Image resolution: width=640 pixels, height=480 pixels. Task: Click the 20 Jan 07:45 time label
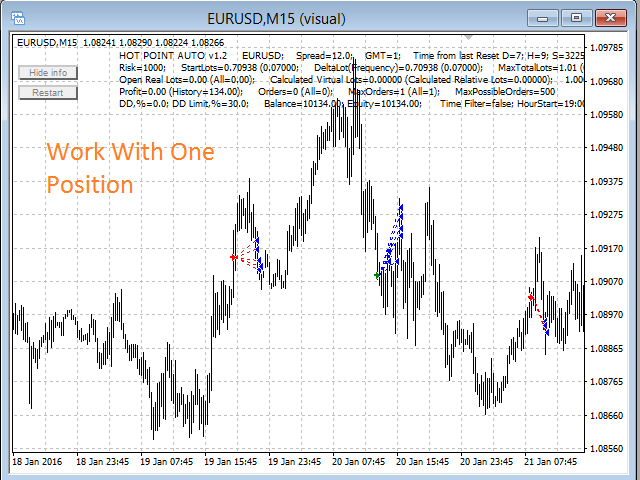358,462
